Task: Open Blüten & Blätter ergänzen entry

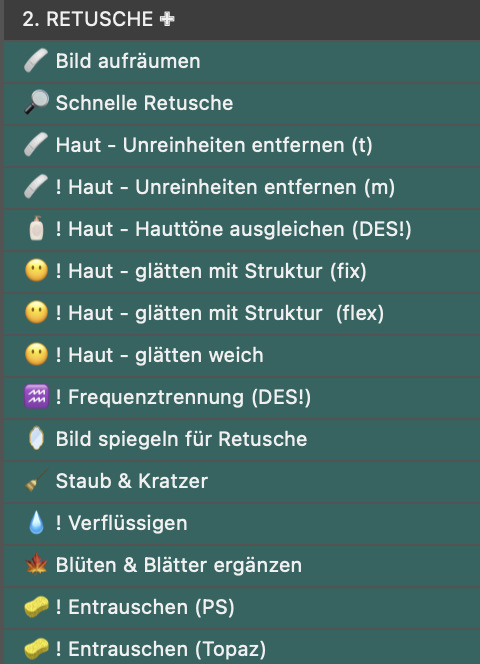Action: tap(242, 565)
